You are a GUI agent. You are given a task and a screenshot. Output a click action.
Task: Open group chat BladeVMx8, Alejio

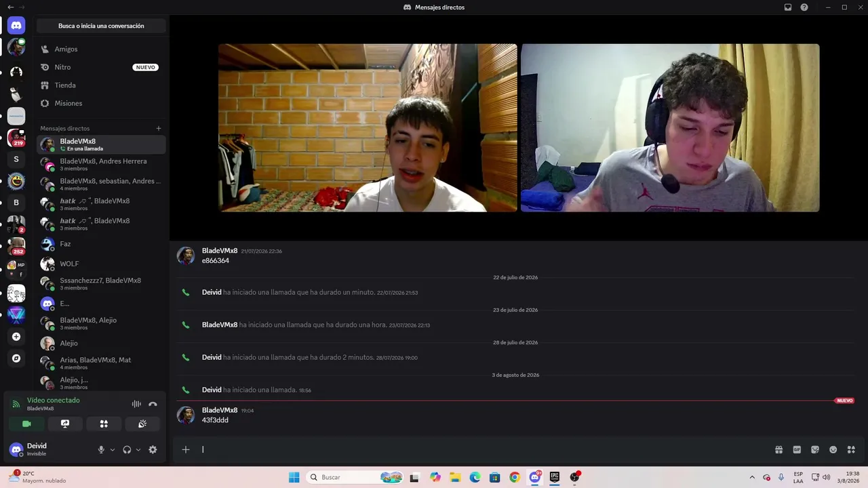point(101,323)
